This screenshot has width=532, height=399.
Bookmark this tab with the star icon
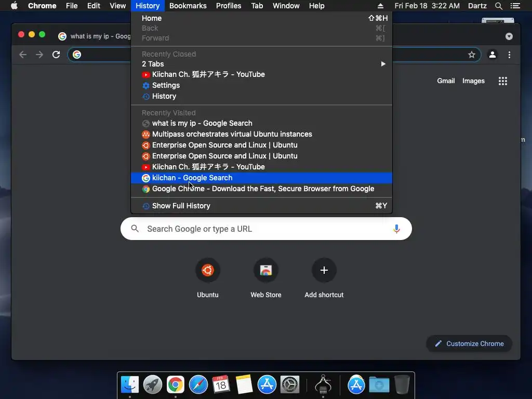click(472, 55)
